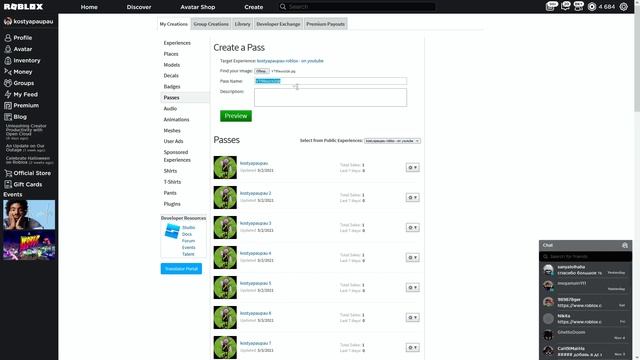Select Badges in creations list
The width and height of the screenshot is (640, 360).
tap(172, 87)
